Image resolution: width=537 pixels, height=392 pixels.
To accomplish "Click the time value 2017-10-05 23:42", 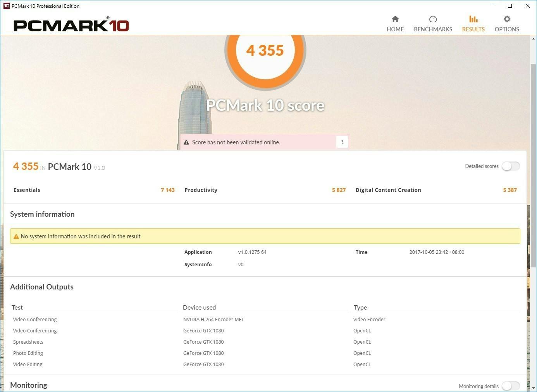I will pyautogui.click(x=437, y=252).
